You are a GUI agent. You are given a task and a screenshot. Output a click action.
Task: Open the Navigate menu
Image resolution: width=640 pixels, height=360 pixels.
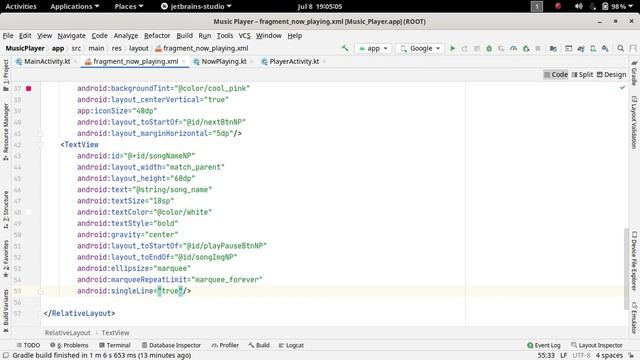[x=71, y=36]
